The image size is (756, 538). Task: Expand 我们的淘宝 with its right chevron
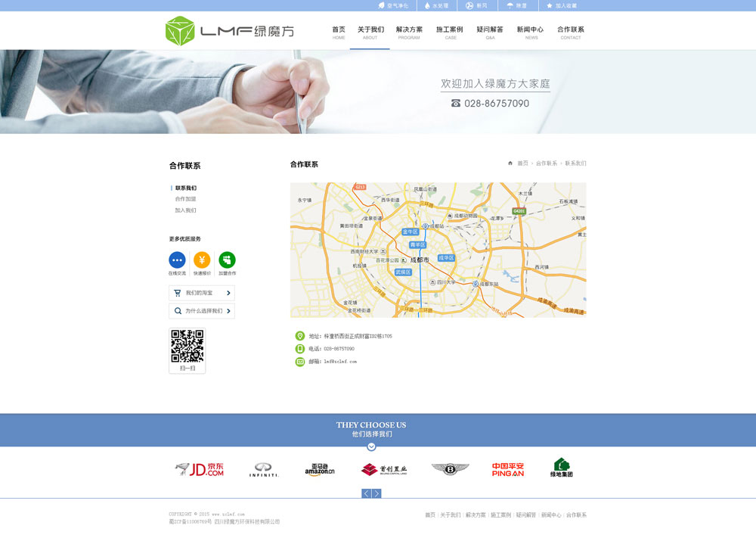228,293
